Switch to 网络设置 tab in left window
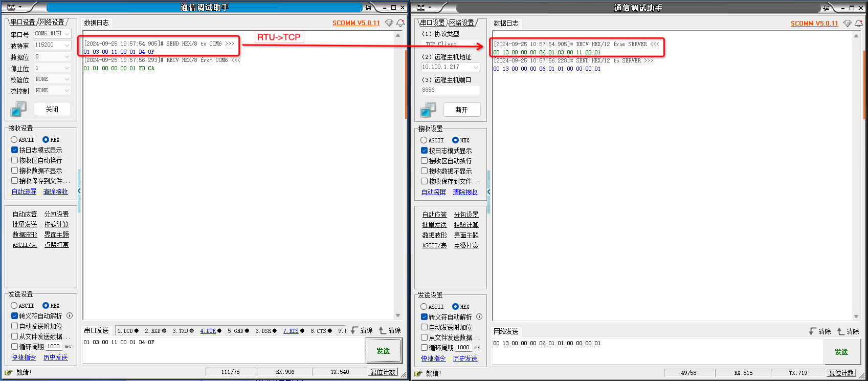The image size is (868, 381). [52, 23]
